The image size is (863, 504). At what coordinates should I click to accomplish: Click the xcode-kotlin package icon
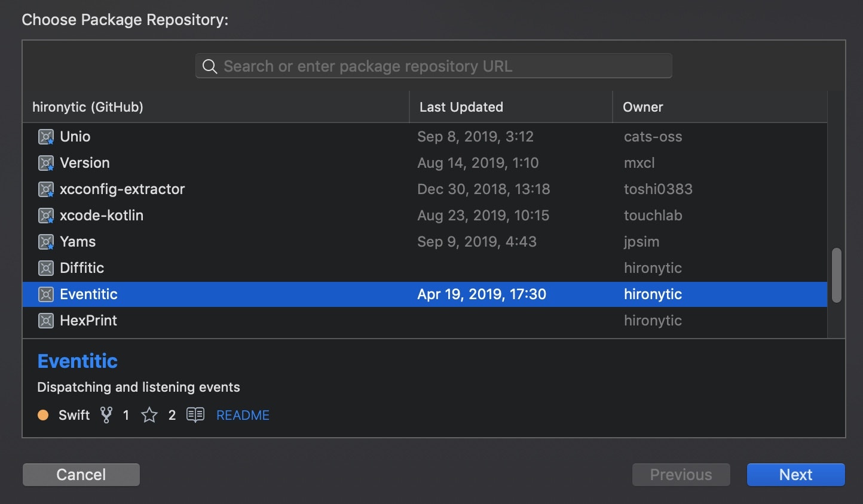point(46,216)
